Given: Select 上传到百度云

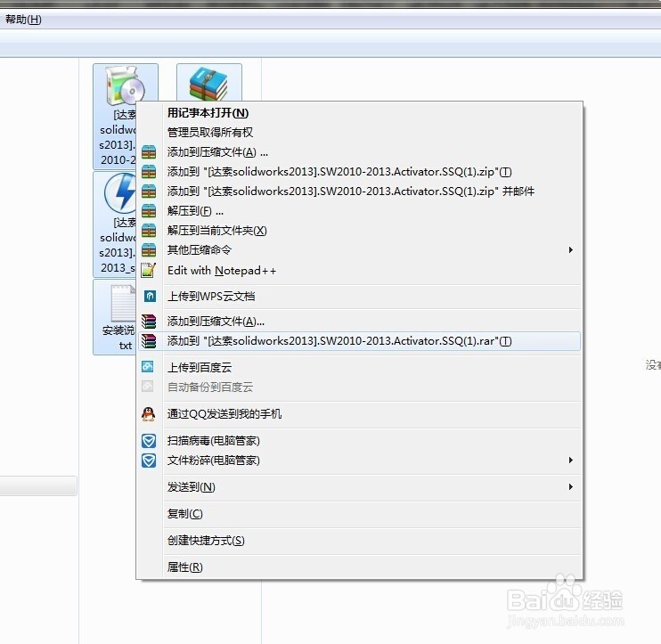Looking at the screenshot, I should click(200, 368).
